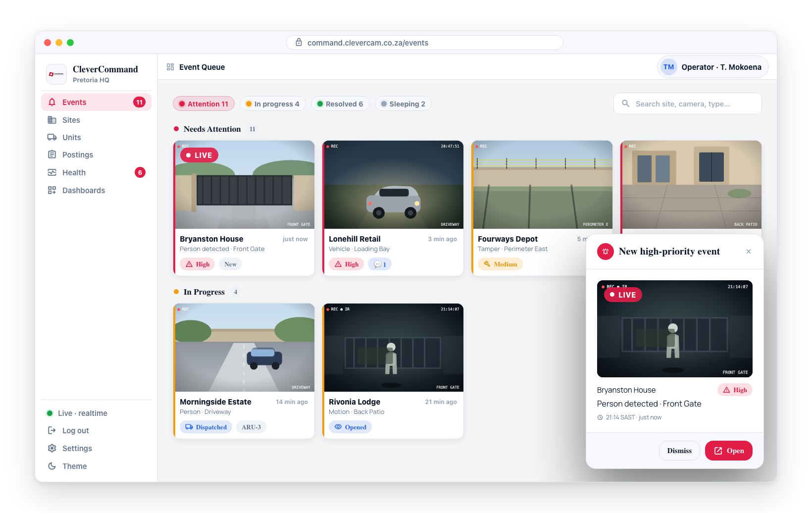Click the High priority tag on Bryanston House card
The width and height of the screenshot is (812, 513).
click(x=198, y=264)
